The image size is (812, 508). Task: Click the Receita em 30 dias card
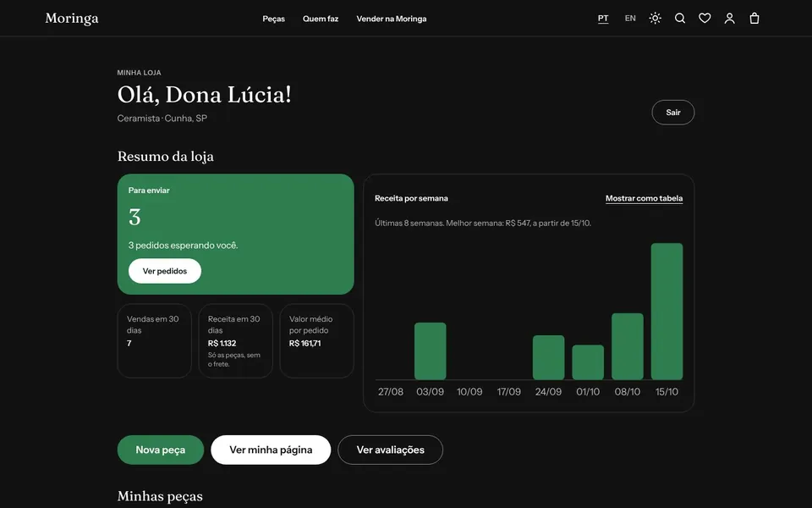236,340
